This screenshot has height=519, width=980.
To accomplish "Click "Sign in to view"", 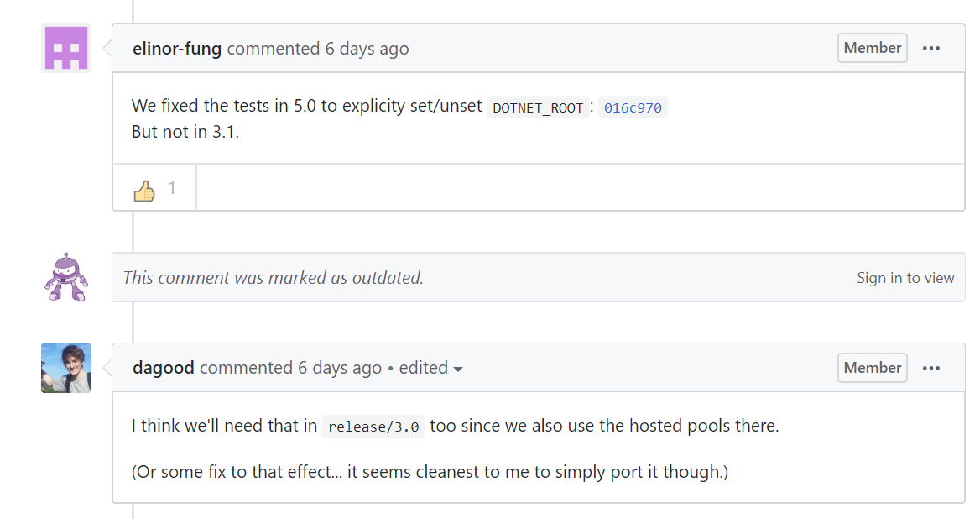I will click(906, 277).
